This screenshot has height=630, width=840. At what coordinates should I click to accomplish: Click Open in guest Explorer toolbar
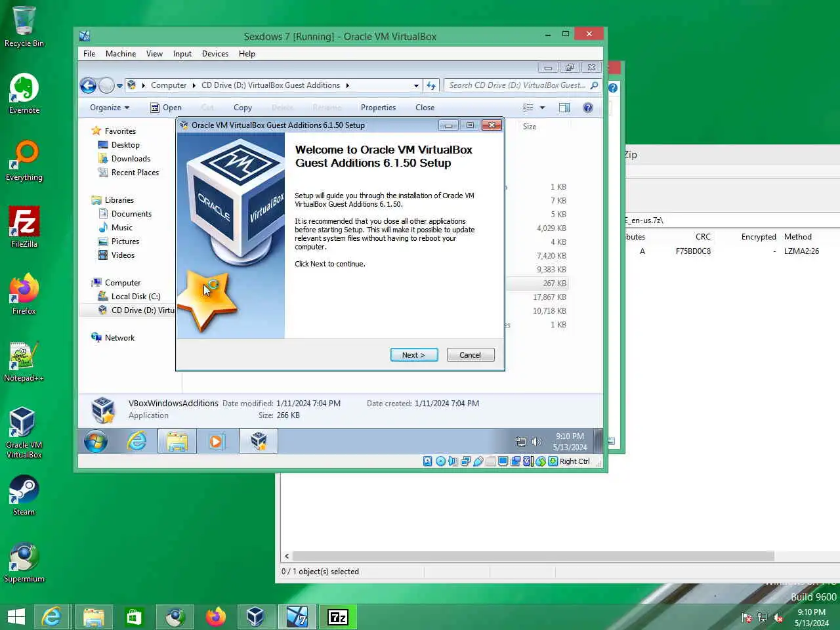pyautogui.click(x=166, y=108)
